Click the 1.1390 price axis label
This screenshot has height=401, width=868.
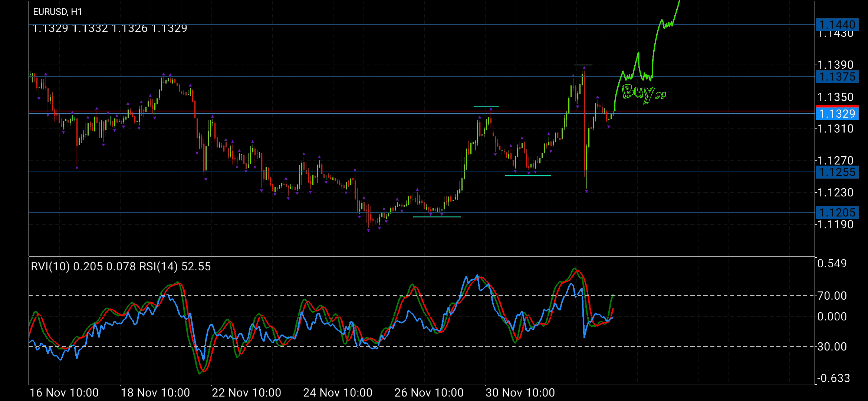[835, 65]
